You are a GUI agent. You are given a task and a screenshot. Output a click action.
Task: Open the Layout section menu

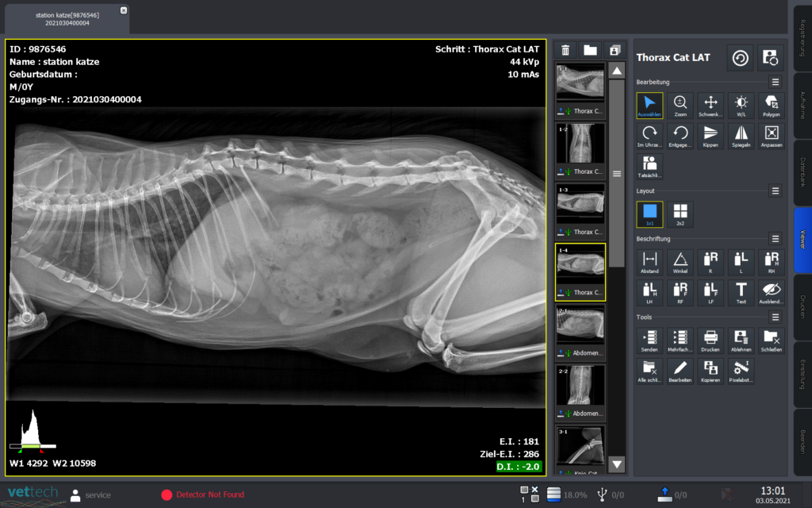point(776,190)
